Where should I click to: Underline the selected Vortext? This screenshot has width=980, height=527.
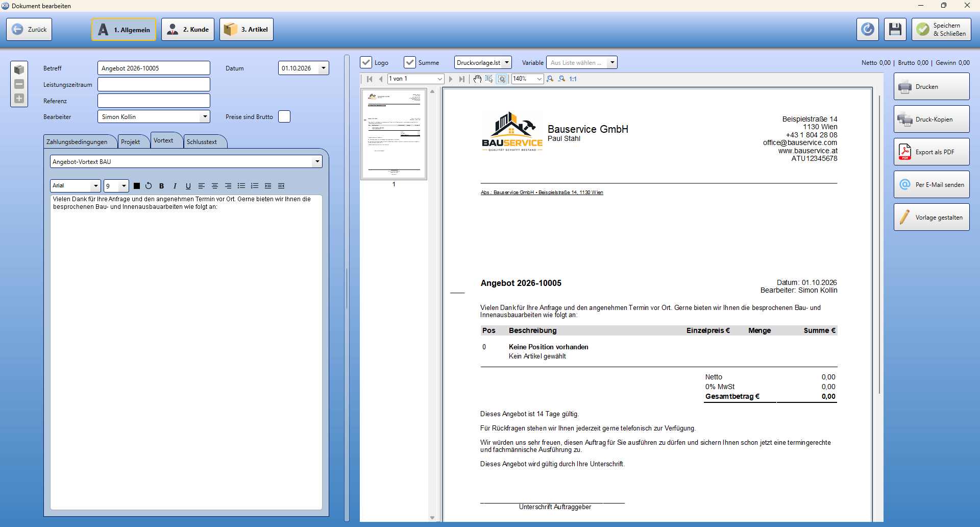pos(188,186)
